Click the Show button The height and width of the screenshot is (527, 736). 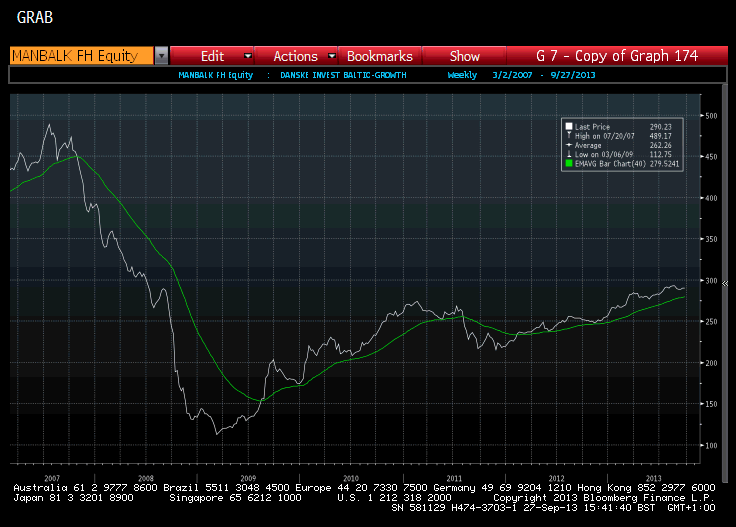pyautogui.click(x=464, y=56)
